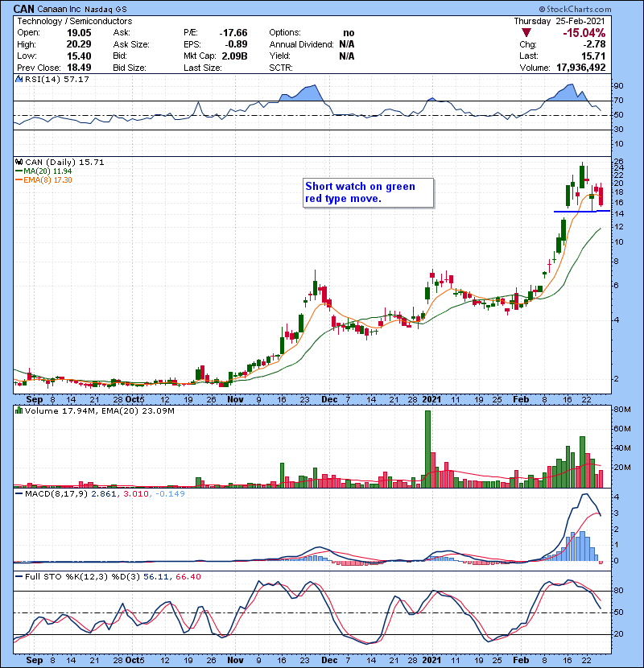Click the orange EMA(8) legend line marker
Screen dimensions: 644x668
[19, 180]
